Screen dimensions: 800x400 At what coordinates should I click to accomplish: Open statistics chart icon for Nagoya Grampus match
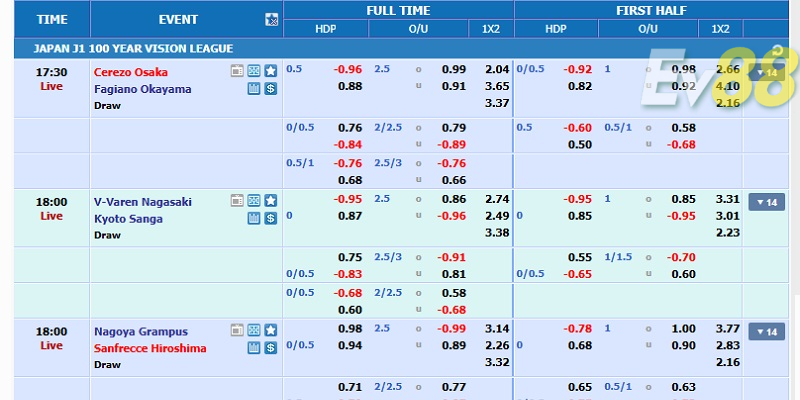pos(253,348)
